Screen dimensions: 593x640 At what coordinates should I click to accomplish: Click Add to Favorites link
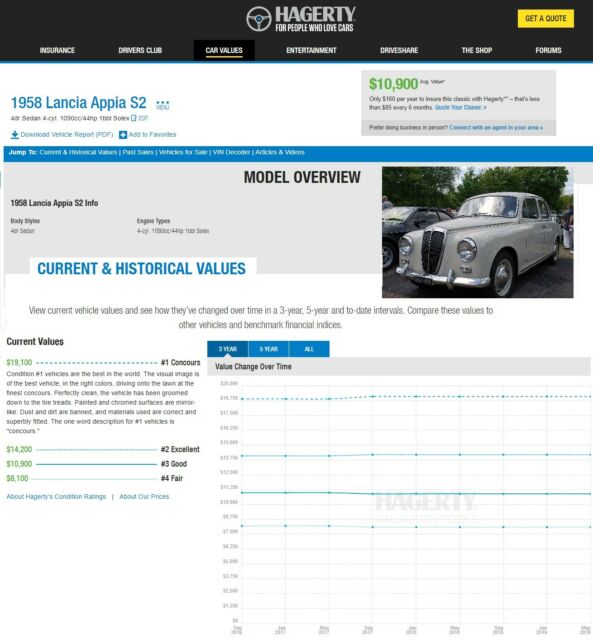[152, 135]
